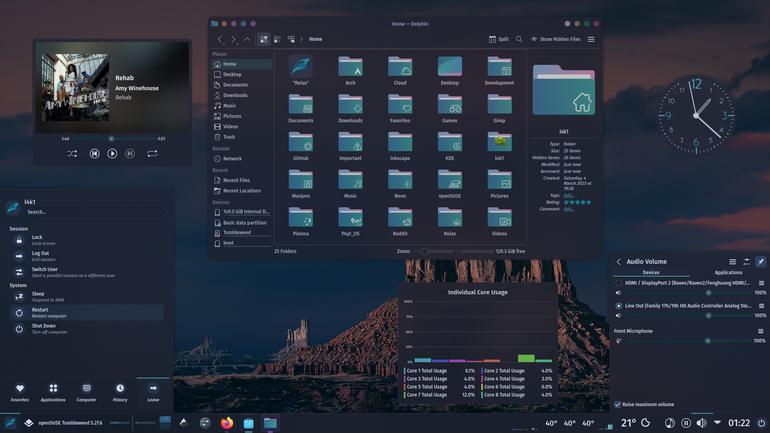
Task: Select Line Out device radio button
Action: pos(618,306)
